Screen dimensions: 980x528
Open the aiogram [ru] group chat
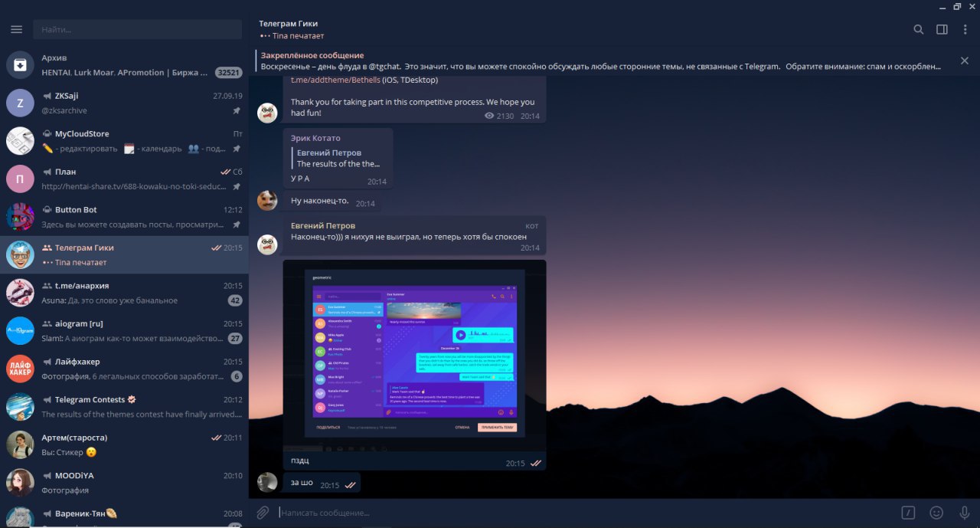(x=124, y=331)
